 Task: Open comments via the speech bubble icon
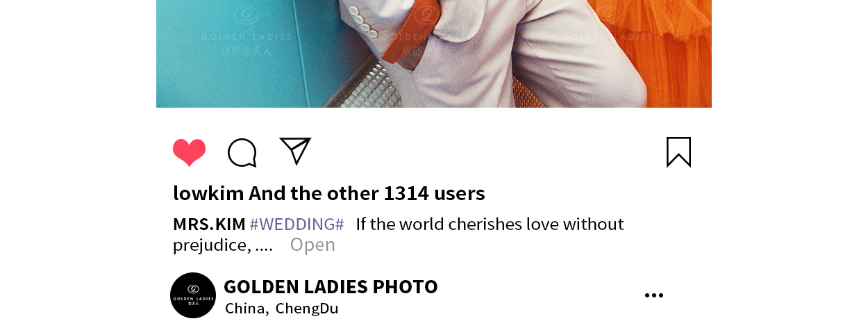(x=242, y=153)
